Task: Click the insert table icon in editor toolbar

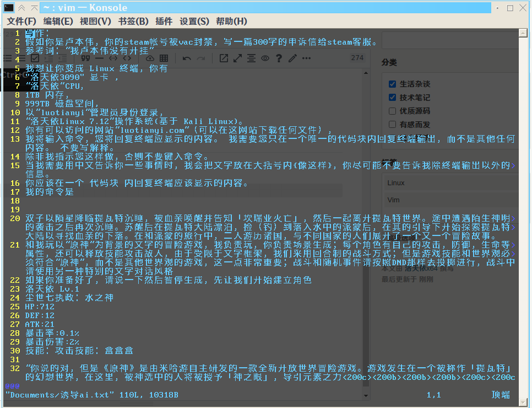Action: pos(164,58)
